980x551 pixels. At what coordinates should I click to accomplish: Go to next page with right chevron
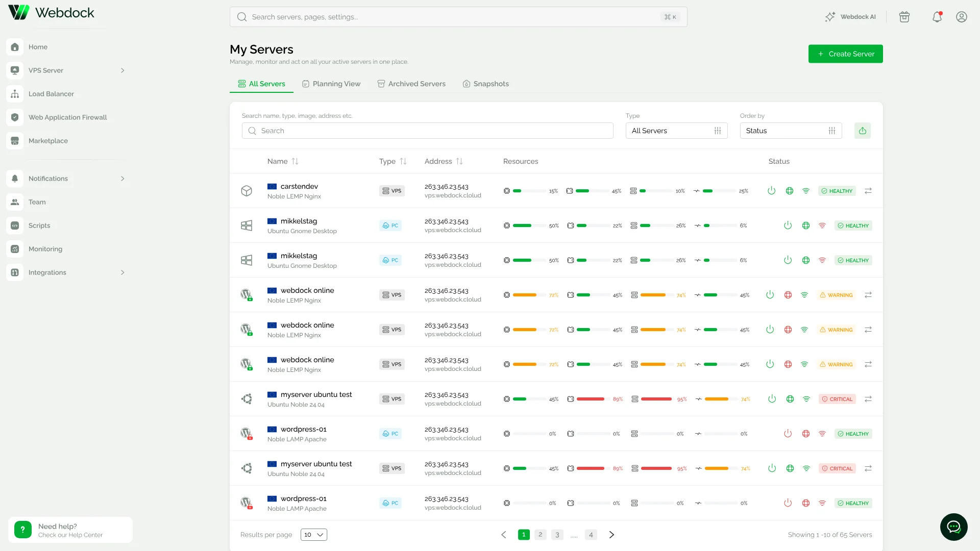611,535
